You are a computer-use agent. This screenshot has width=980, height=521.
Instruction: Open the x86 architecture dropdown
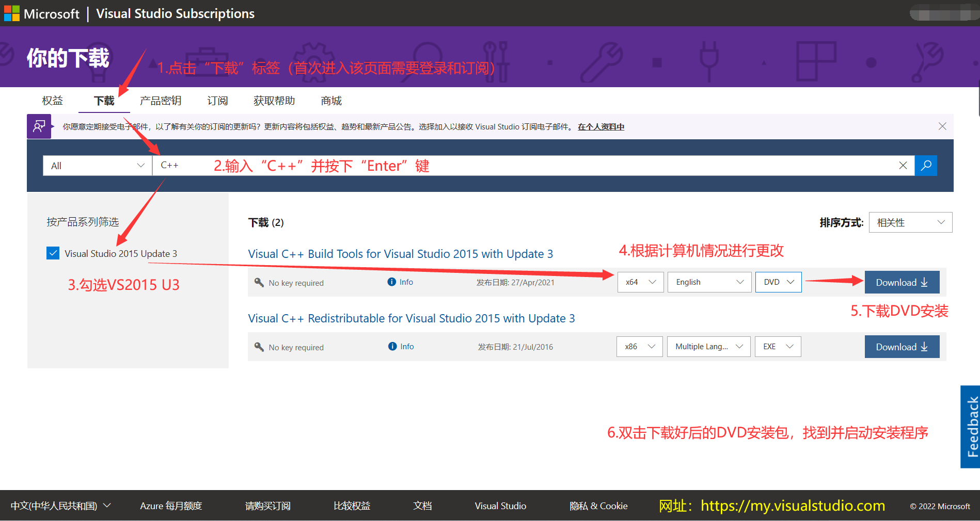tap(640, 347)
